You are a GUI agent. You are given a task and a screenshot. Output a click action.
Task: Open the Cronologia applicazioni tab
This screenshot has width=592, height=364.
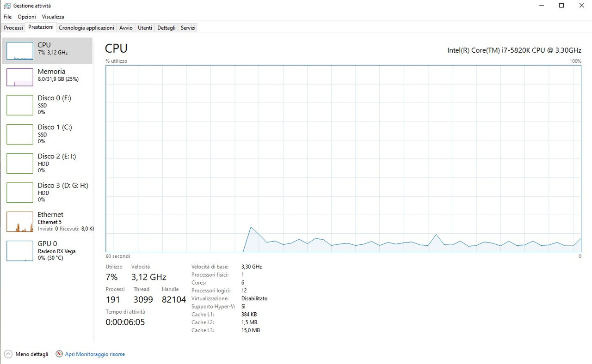86,28
